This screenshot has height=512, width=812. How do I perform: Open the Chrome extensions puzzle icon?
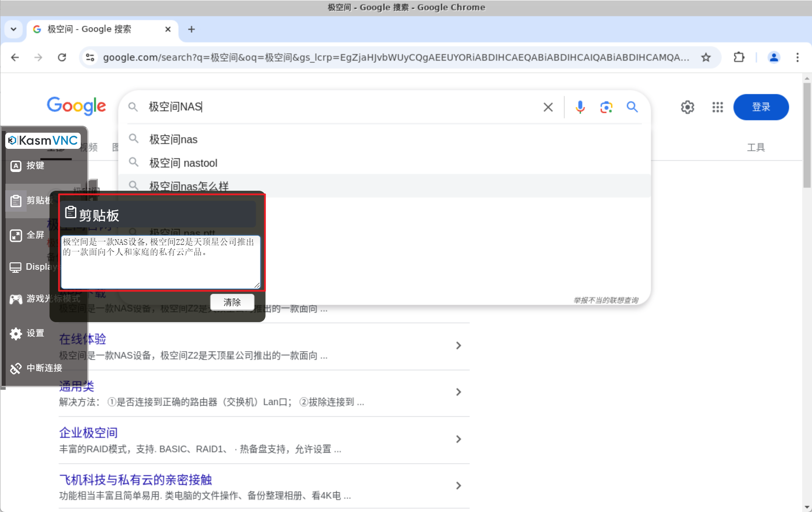click(739, 57)
